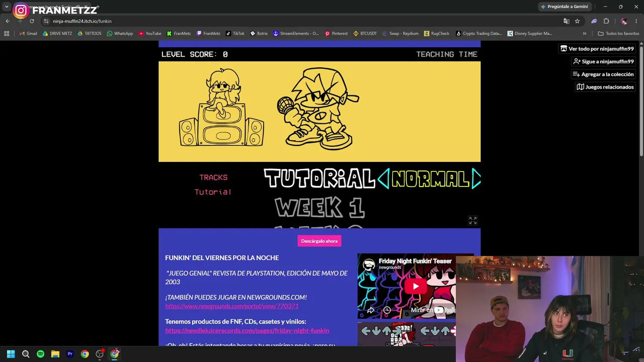Image resolution: width=644 pixels, height=362 pixels.
Task: Open the gameplay screenshot thumbnail with arrows
Action: 407,335
